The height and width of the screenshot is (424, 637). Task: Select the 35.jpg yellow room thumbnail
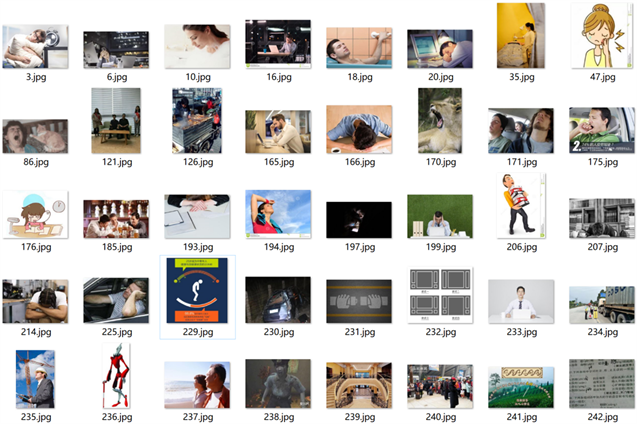[521, 35]
